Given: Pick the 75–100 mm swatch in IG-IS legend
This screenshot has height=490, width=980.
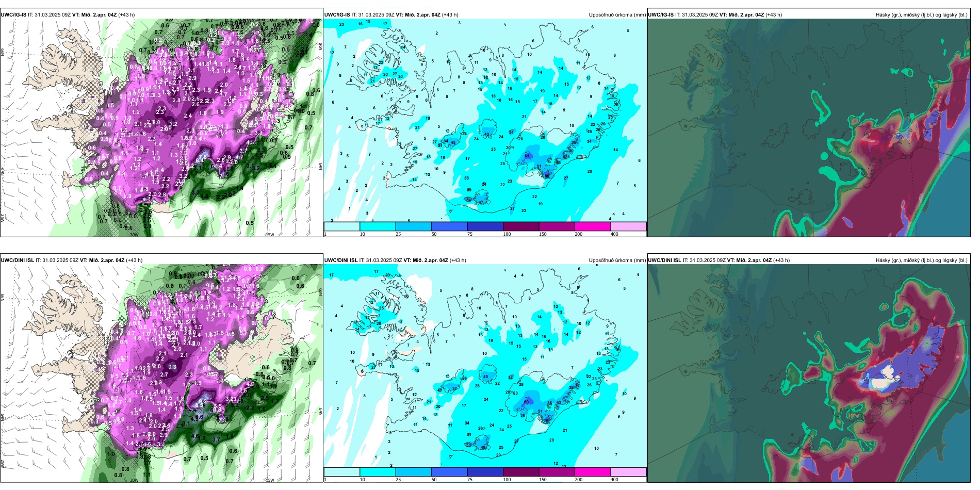Looking at the screenshot, I should (485, 226).
